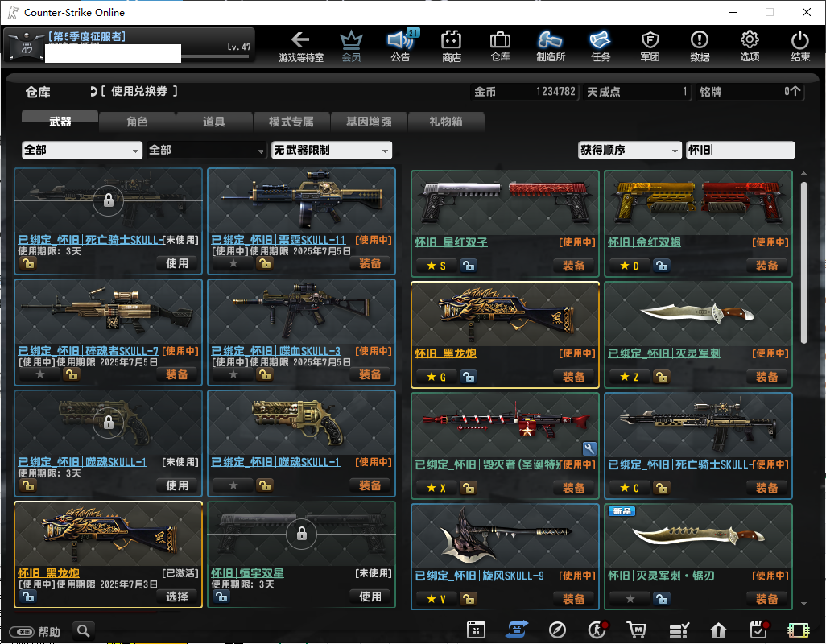Switch to the 礼物箱 tab
The width and height of the screenshot is (826, 644).
coord(446,121)
